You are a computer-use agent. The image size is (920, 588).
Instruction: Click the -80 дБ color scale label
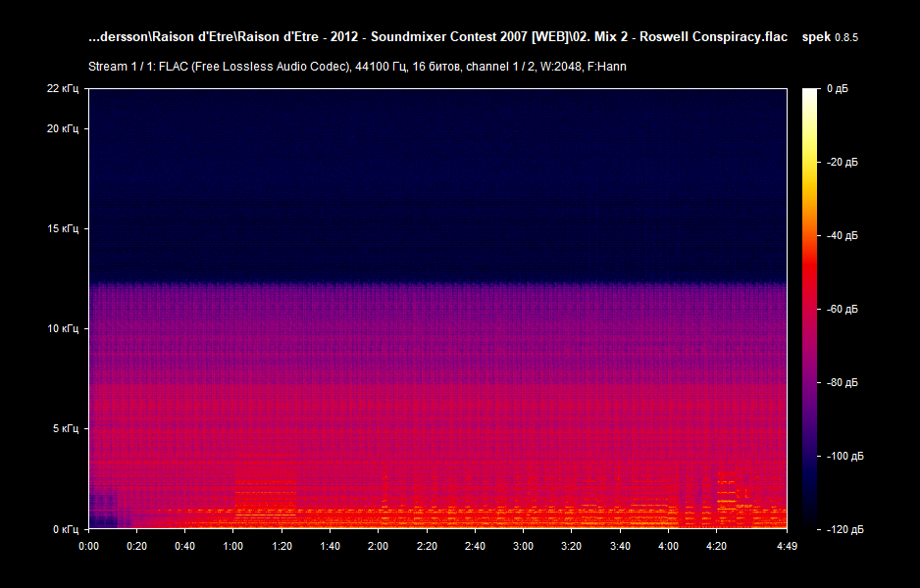tap(842, 383)
